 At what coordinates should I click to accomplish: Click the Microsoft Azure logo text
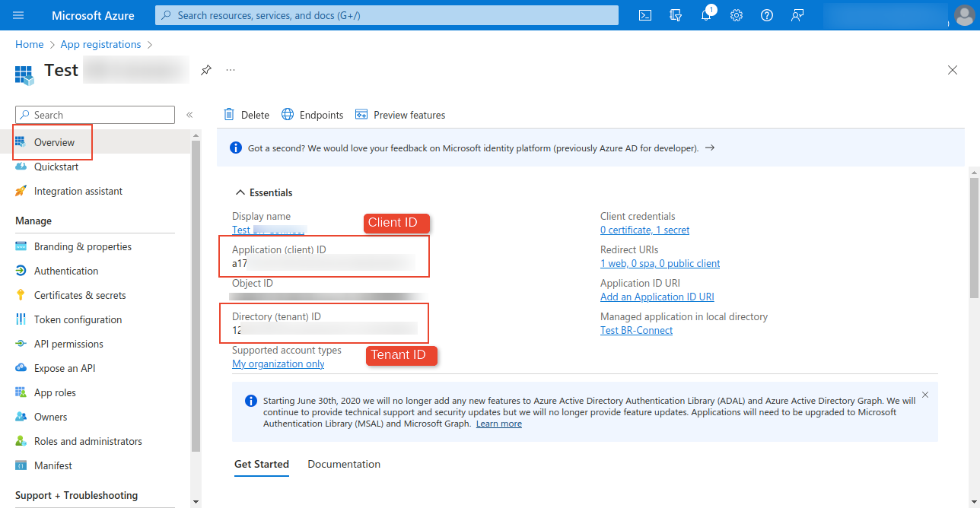click(x=93, y=15)
